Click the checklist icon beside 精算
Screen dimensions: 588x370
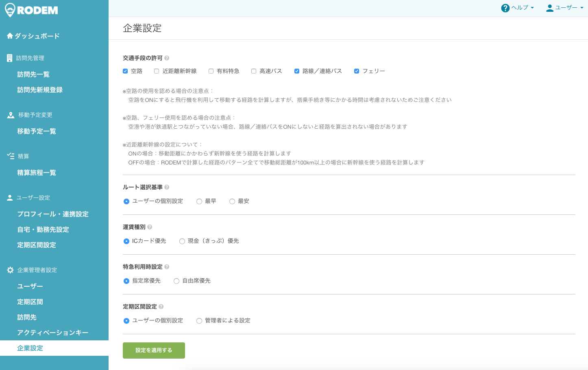click(11, 156)
